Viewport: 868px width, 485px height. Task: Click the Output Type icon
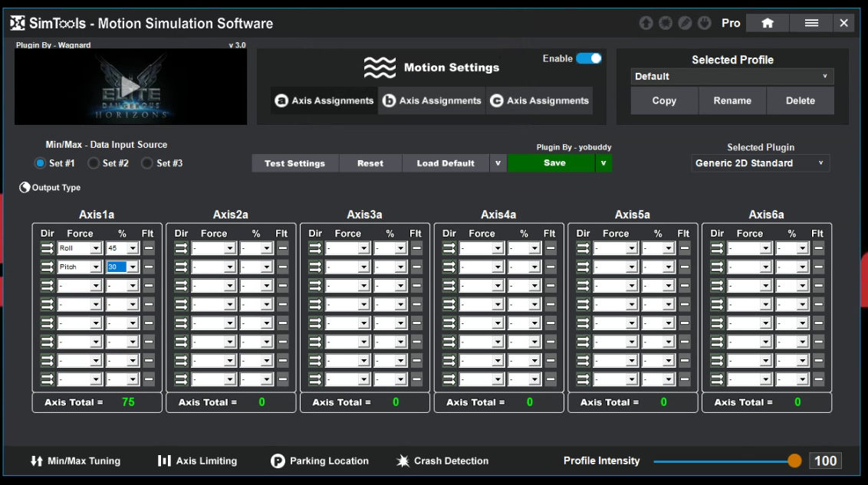click(25, 188)
